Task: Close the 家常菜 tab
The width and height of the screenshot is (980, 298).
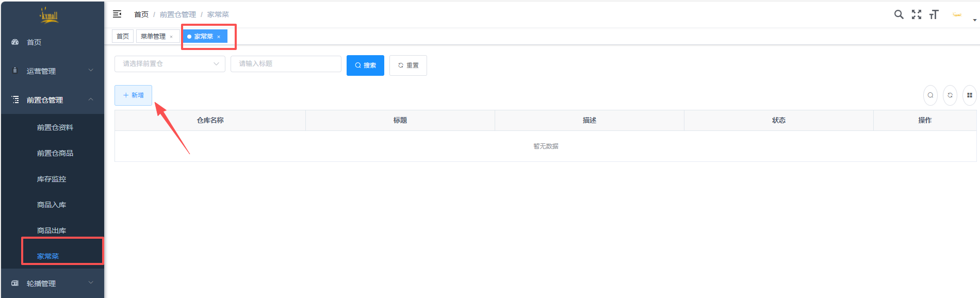Action: pyautogui.click(x=219, y=37)
